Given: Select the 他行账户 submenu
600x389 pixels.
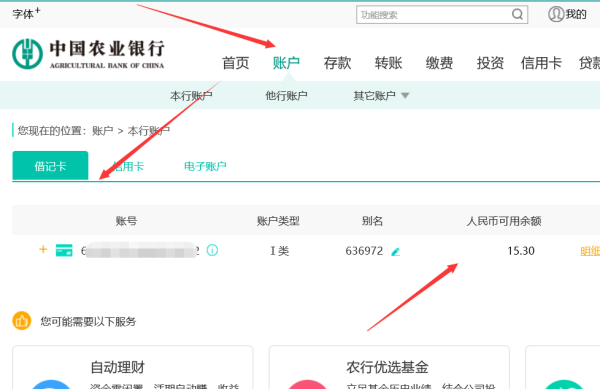Looking at the screenshot, I should [286, 96].
